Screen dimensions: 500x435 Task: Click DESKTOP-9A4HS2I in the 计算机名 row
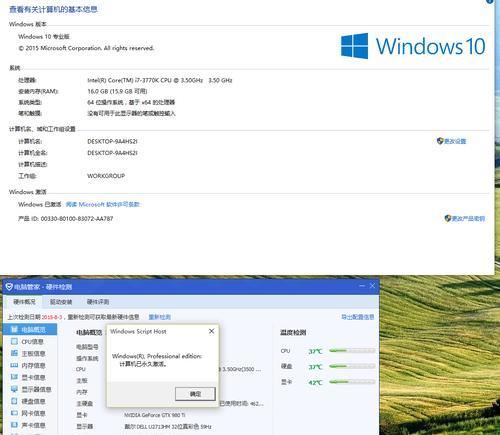(112, 141)
